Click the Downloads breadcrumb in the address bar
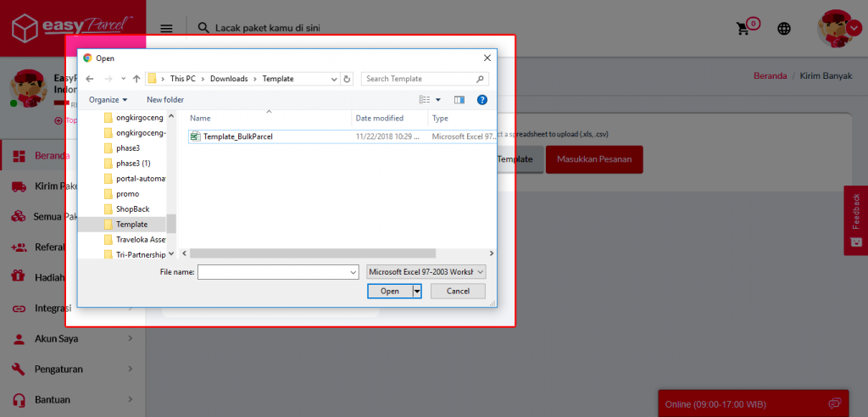The height and width of the screenshot is (417, 868). click(x=229, y=79)
